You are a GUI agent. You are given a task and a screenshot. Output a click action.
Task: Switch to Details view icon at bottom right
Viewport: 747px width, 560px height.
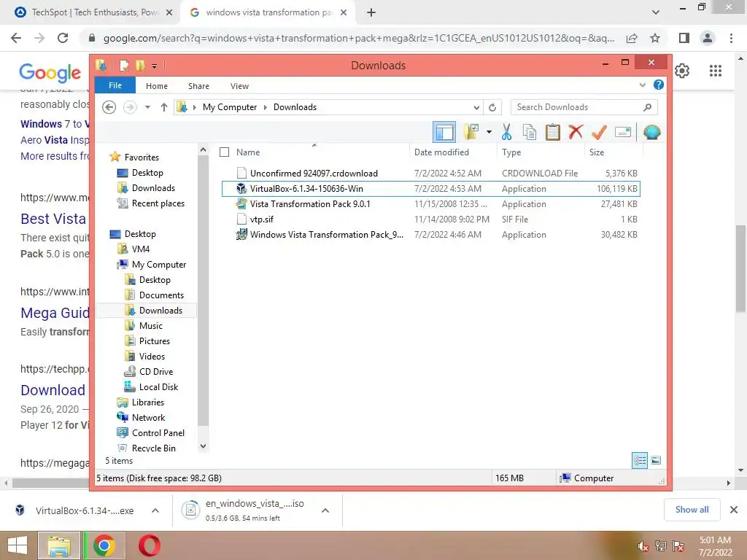[x=640, y=460]
